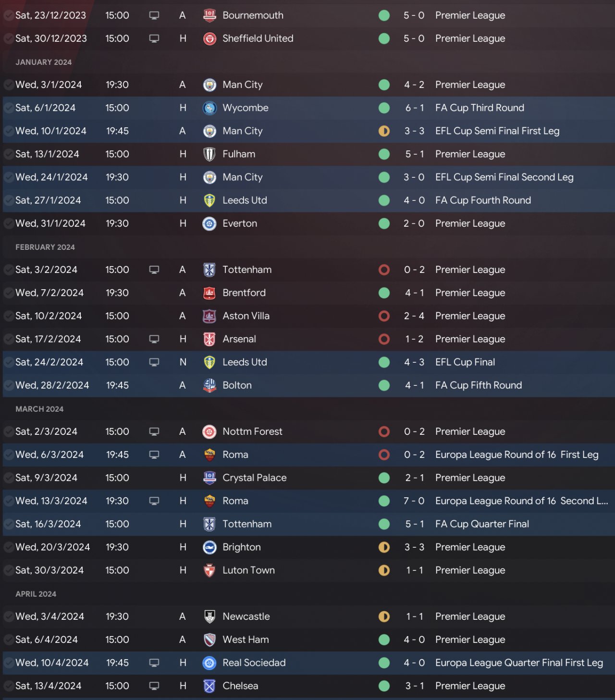
Task: Click the TV icon beside the Chelsea fixture
Action: [x=154, y=686]
